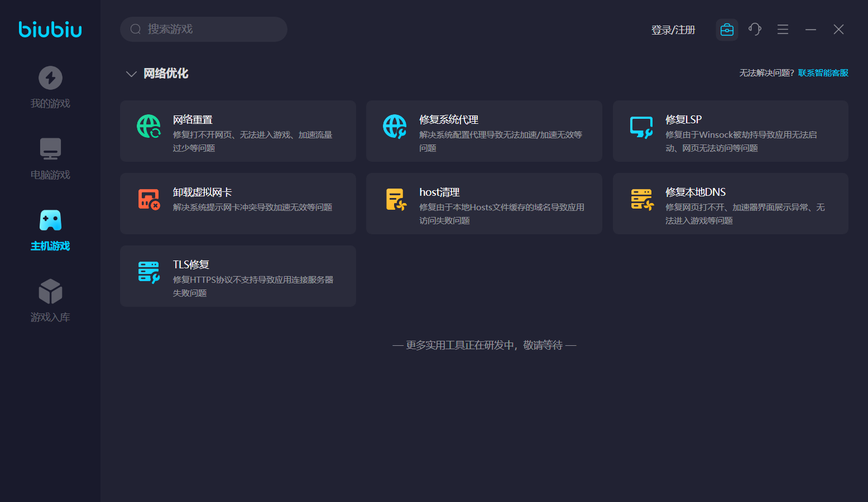Open customer service headset icon
The image size is (868, 502).
(x=755, y=29)
